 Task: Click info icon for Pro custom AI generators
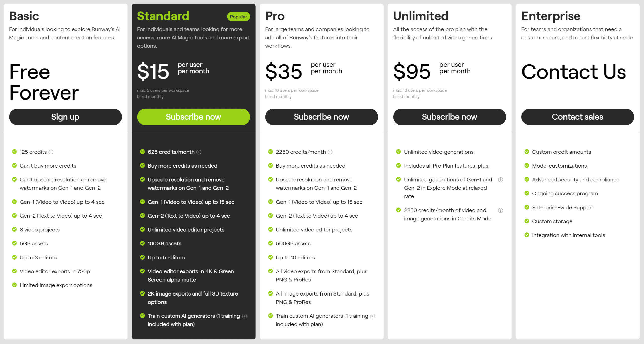(373, 316)
